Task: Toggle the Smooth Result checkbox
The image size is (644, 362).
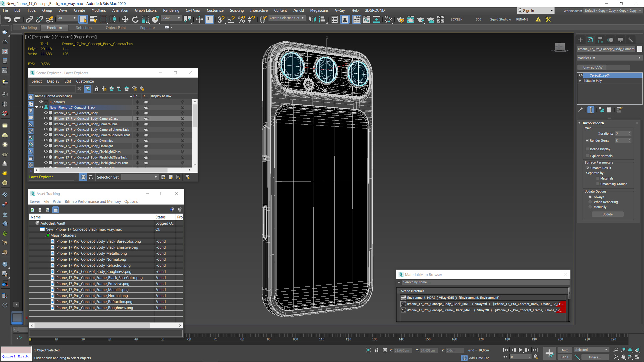Action: point(588,168)
